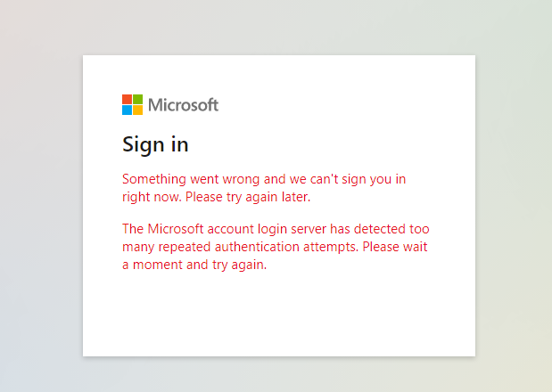Click the gradient background left of card

click(x=40, y=205)
